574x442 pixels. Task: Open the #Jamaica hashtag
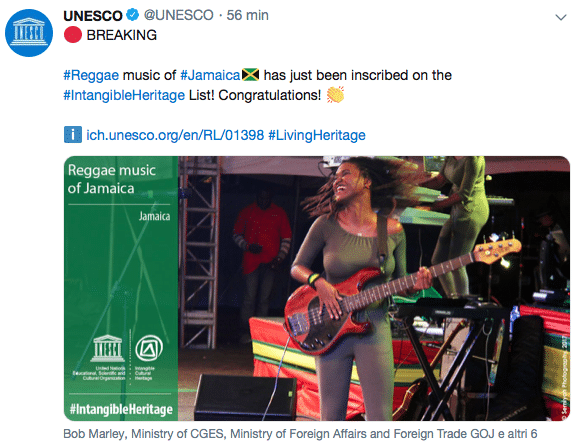[x=210, y=75]
